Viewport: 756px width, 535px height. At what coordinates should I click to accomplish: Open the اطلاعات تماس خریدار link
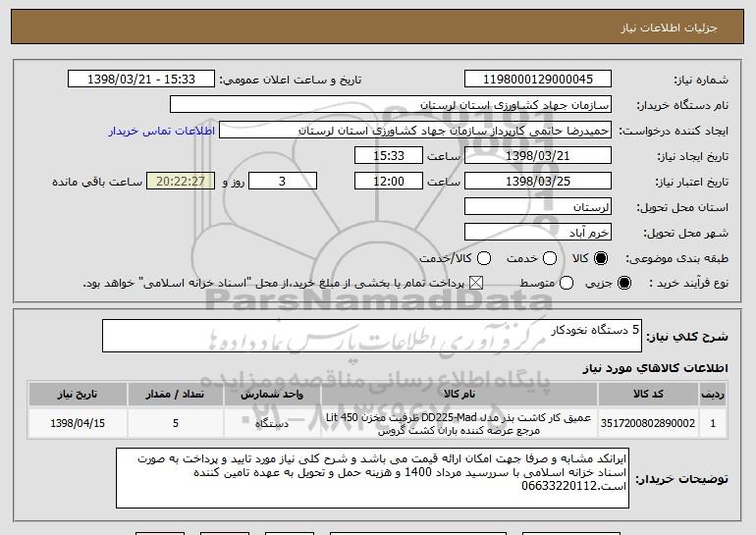[162, 131]
